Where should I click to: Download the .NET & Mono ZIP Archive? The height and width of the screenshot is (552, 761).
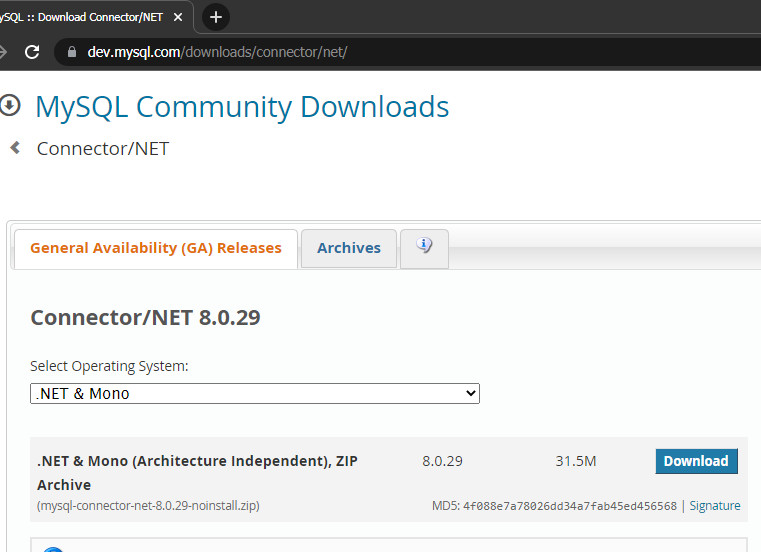[x=696, y=461]
